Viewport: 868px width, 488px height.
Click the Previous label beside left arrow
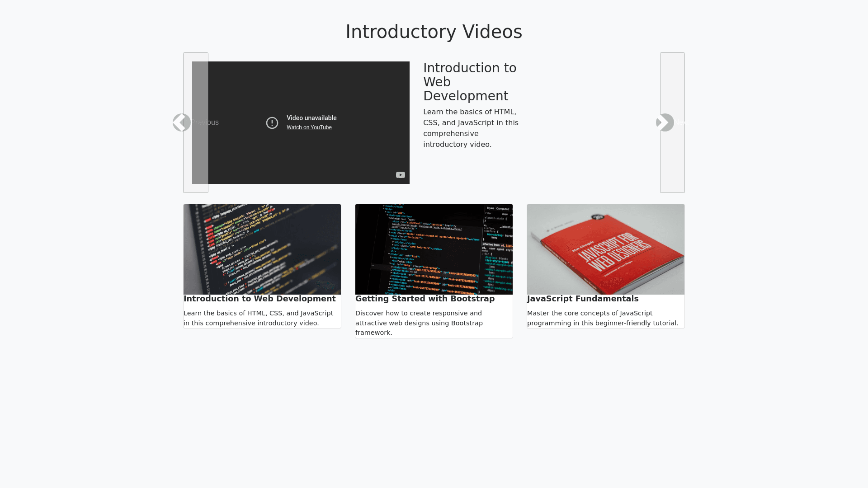tap(205, 122)
